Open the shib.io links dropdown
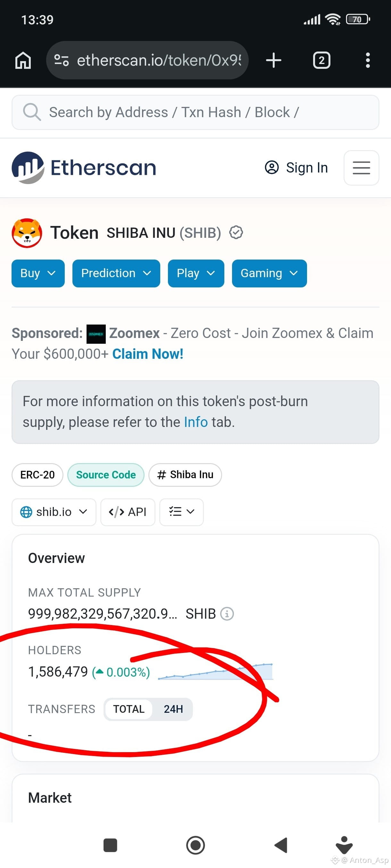Image resolution: width=391 pixels, height=868 pixels. [x=54, y=512]
